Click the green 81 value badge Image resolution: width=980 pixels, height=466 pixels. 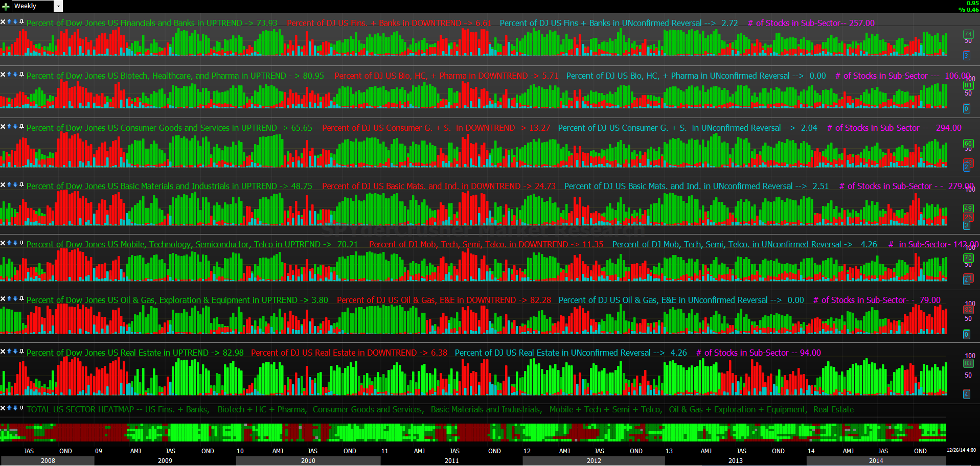(x=968, y=85)
